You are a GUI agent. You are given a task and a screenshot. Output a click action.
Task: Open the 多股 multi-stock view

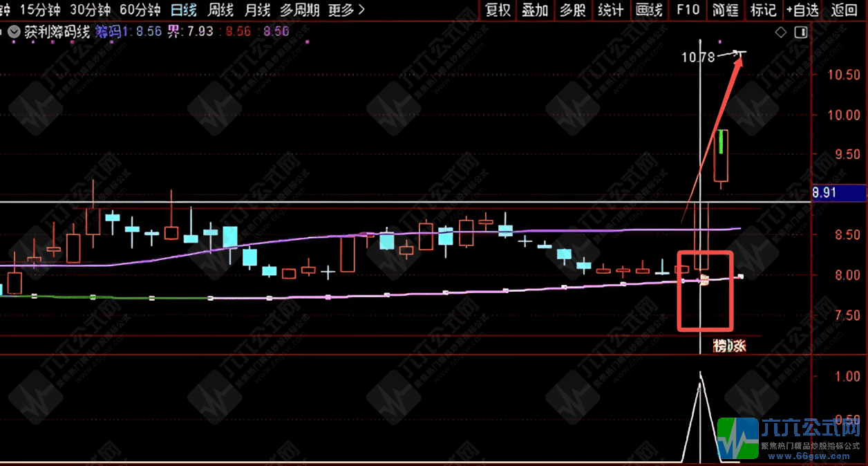pos(572,10)
